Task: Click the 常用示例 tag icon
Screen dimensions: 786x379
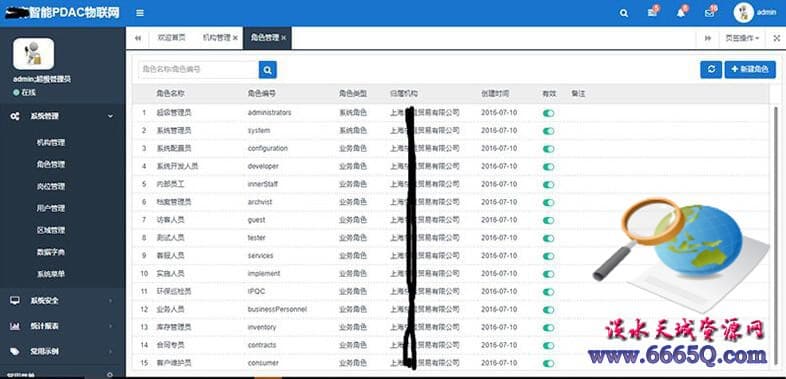Action: [15, 351]
